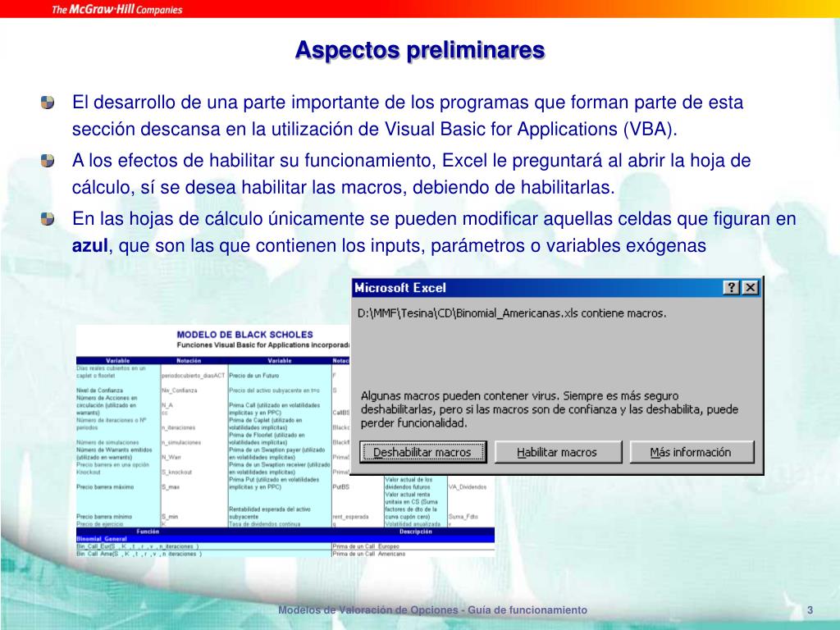840x630 pixels.
Task: Click the bullet icon beside En las hojas
Action: pyautogui.click(x=48, y=218)
